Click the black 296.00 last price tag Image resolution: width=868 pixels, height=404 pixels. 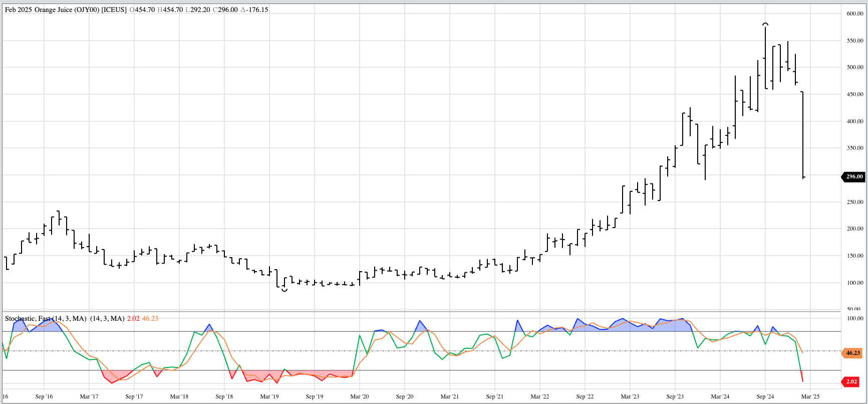coord(854,177)
